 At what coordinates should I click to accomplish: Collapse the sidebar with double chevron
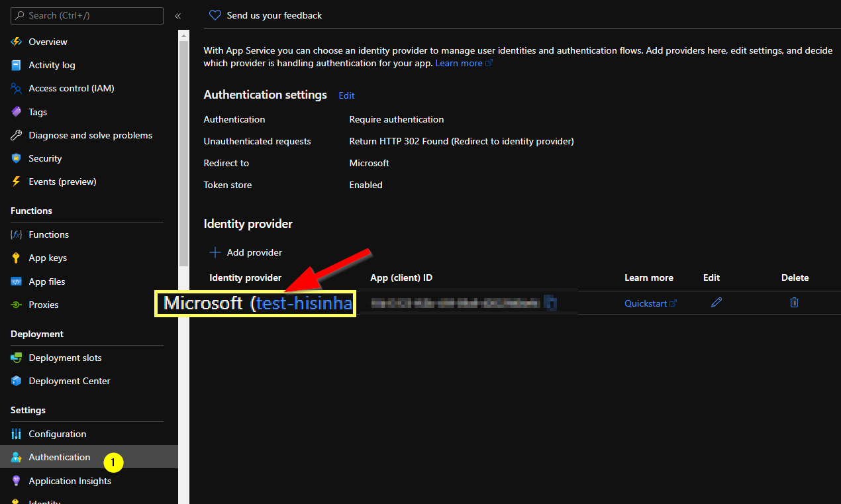177,16
